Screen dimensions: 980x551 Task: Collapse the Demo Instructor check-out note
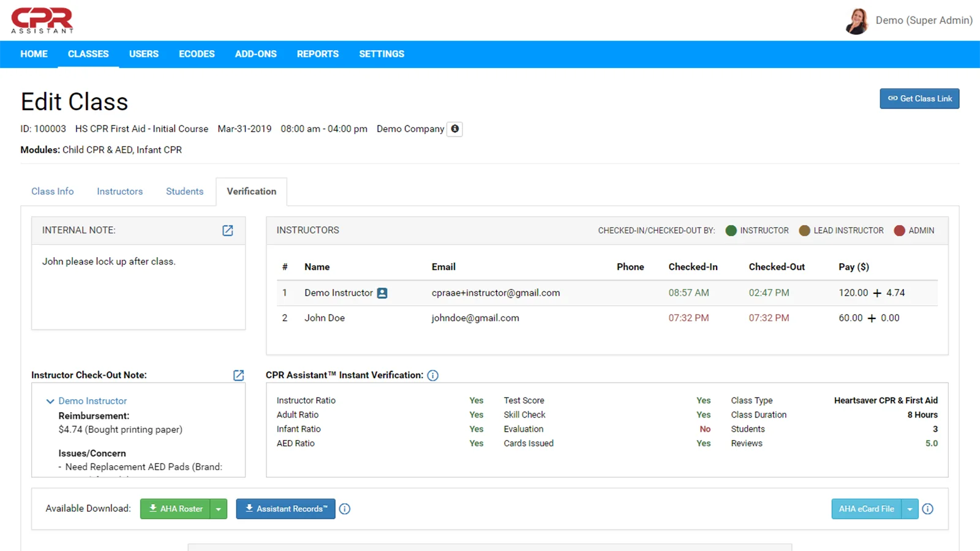[x=50, y=401]
